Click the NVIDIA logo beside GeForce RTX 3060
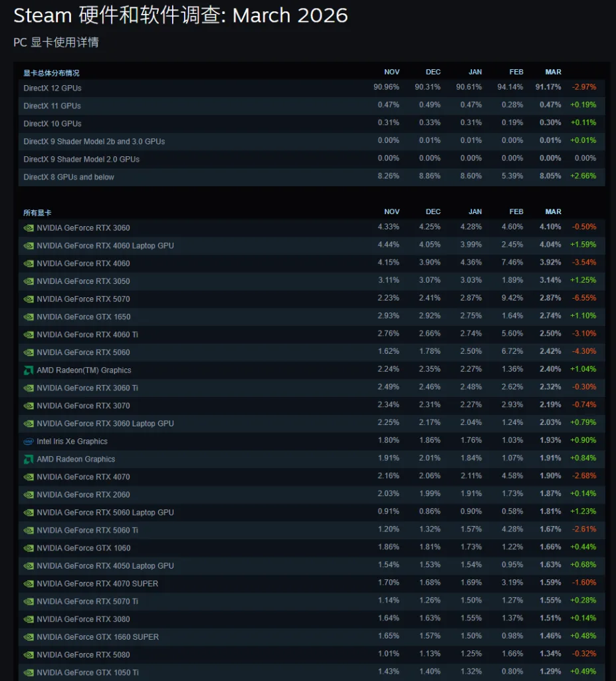This screenshot has width=616, height=681. click(29, 228)
